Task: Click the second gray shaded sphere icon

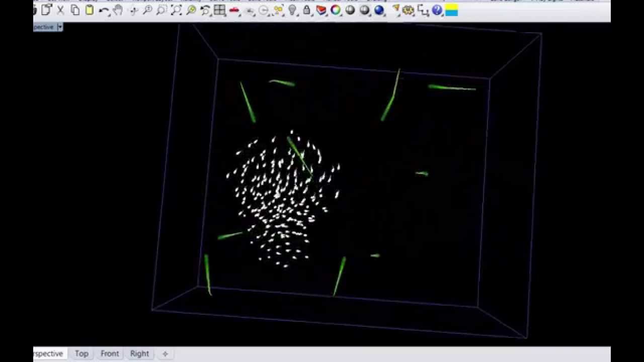Action: click(365, 10)
